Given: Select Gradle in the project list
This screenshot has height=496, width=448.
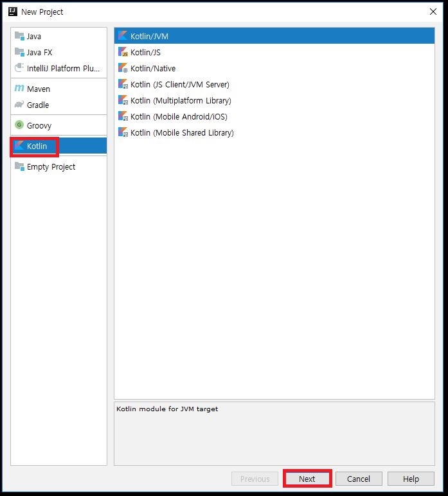Looking at the screenshot, I should pos(59,105).
